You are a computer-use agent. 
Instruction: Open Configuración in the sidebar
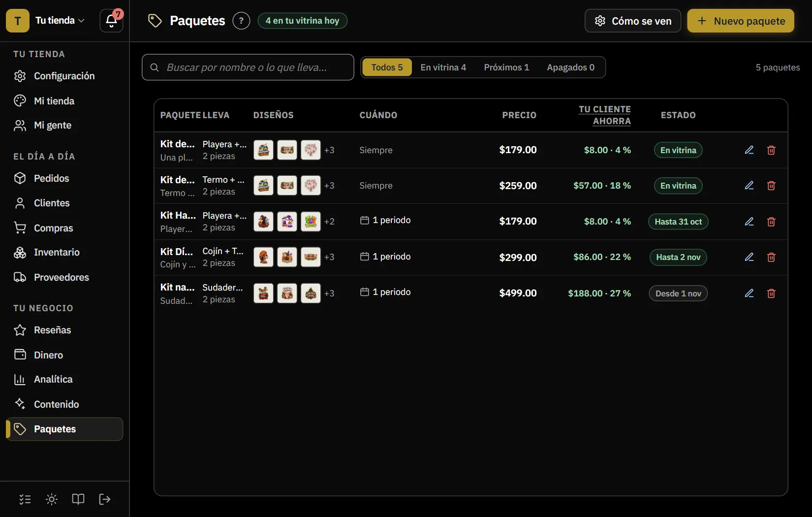pyautogui.click(x=64, y=76)
